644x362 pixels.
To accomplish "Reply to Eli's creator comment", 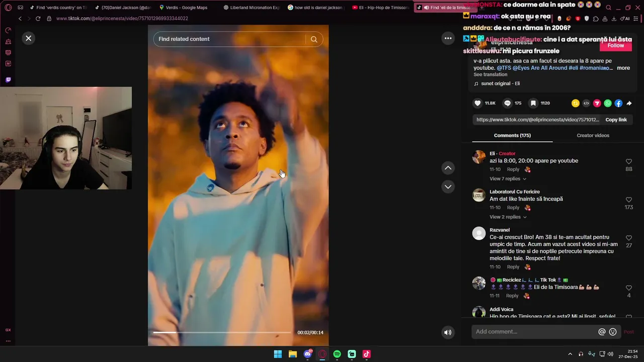I will pyautogui.click(x=513, y=169).
